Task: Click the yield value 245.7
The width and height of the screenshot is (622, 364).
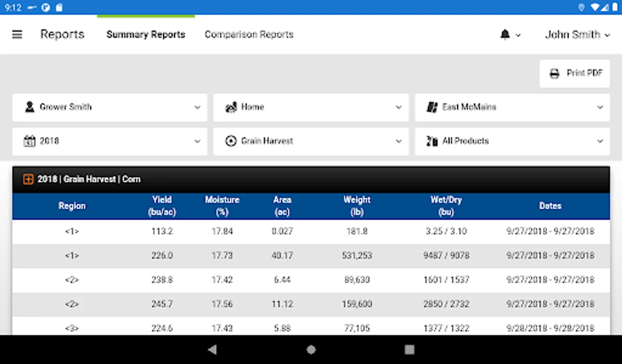Action: 162,304
